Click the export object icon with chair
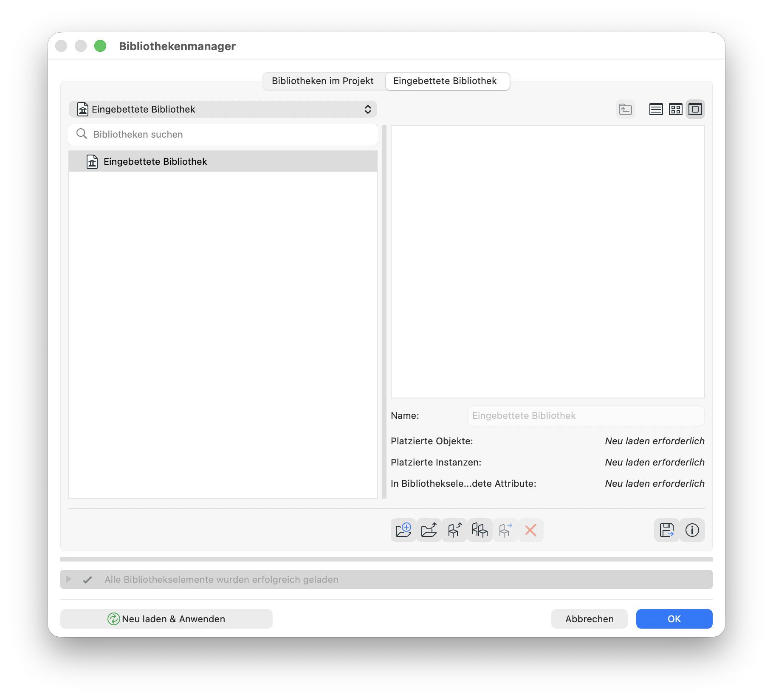This screenshot has height=700, width=773. [x=454, y=530]
